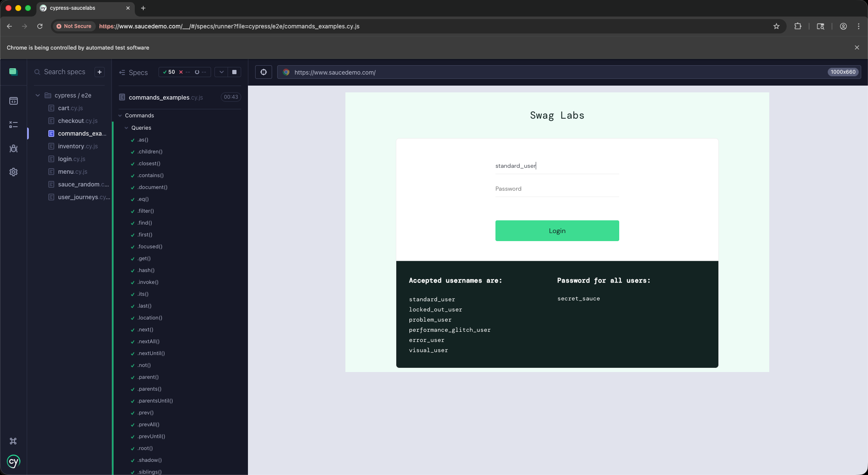Open Cypress Settings via gear icon
Screen dimensions: 868x475
14,172
